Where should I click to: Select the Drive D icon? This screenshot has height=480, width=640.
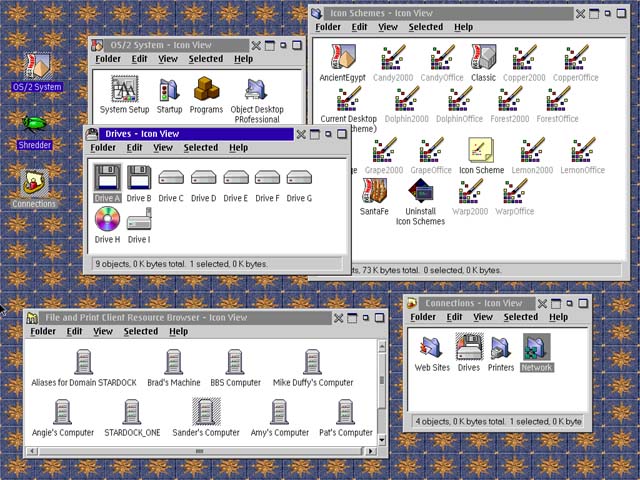(x=203, y=178)
